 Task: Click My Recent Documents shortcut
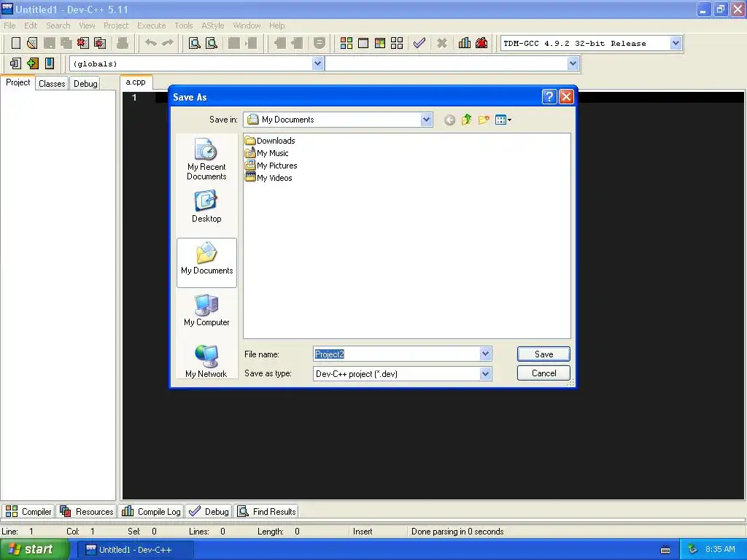click(x=206, y=159)
